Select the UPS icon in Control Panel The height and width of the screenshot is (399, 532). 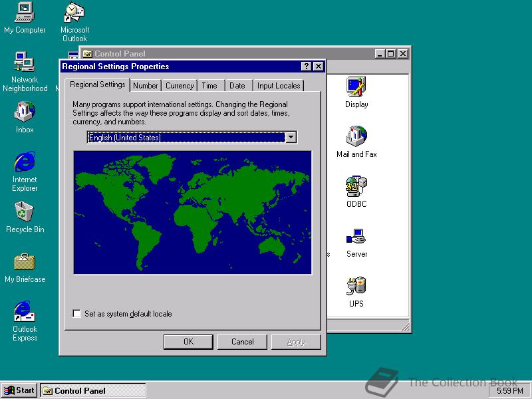click(x=356, y=292)
